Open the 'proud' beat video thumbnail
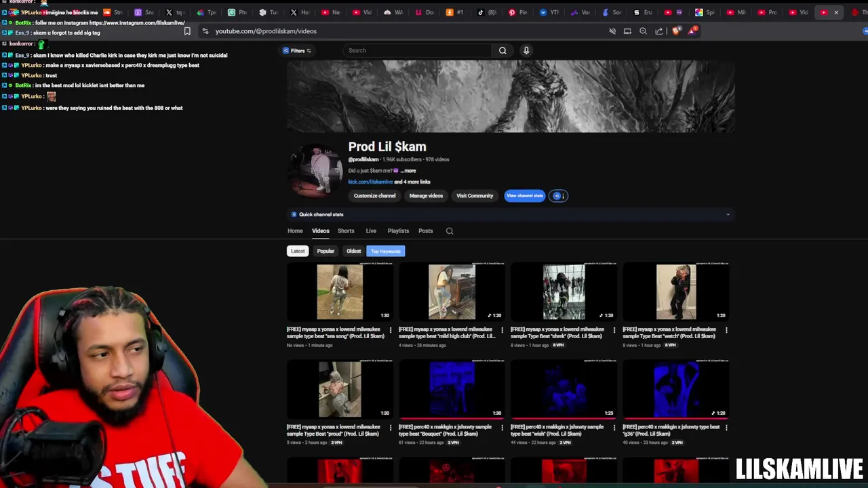This screenshot has width=868, height=488. [x=340, y=389]
